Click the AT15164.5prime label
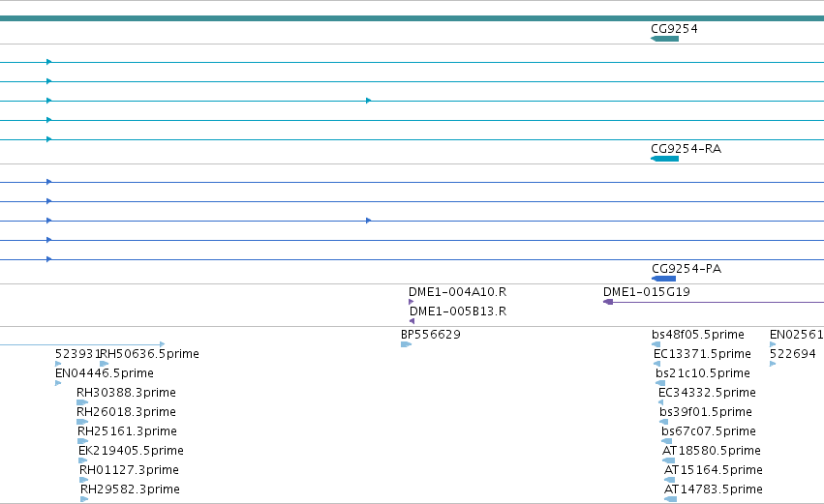 pyautogui.click(x=713, y=470)
